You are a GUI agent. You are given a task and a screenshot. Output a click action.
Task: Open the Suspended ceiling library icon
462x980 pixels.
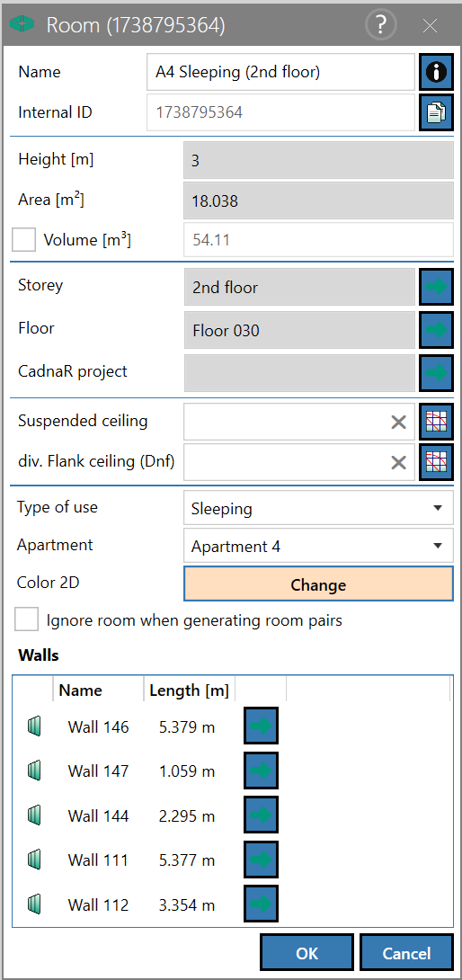[436, 422]
